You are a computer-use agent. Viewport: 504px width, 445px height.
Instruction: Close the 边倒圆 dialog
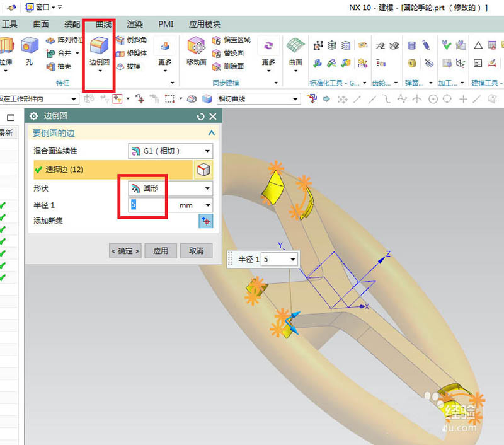(213, 117)
